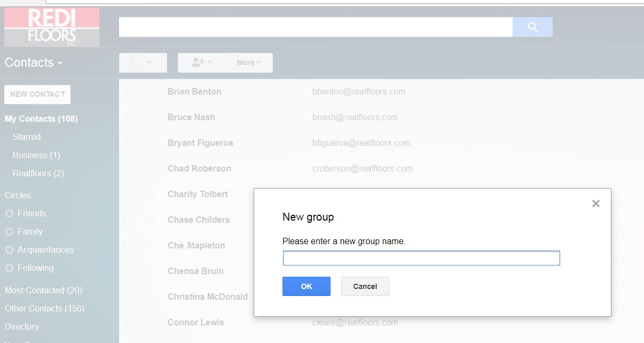The height and width of the screenshot is (343, 644).
Task: Star the Brian Benton contact
Action: click(151, 91)
